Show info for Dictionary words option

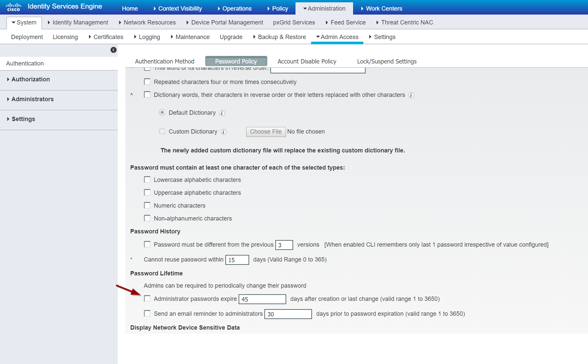(x=411, y=95)
